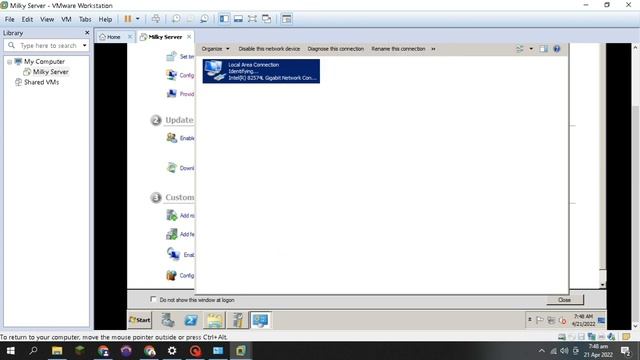Open host Settings gear on taskbar
640x360 pixels.
(x=172, y=351)
